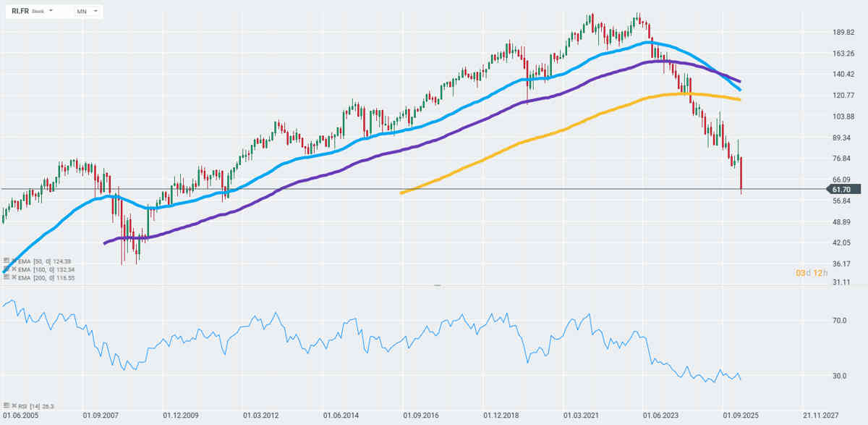
Task: Open the MN timeframe dropdown
Action: click(88, 12)
